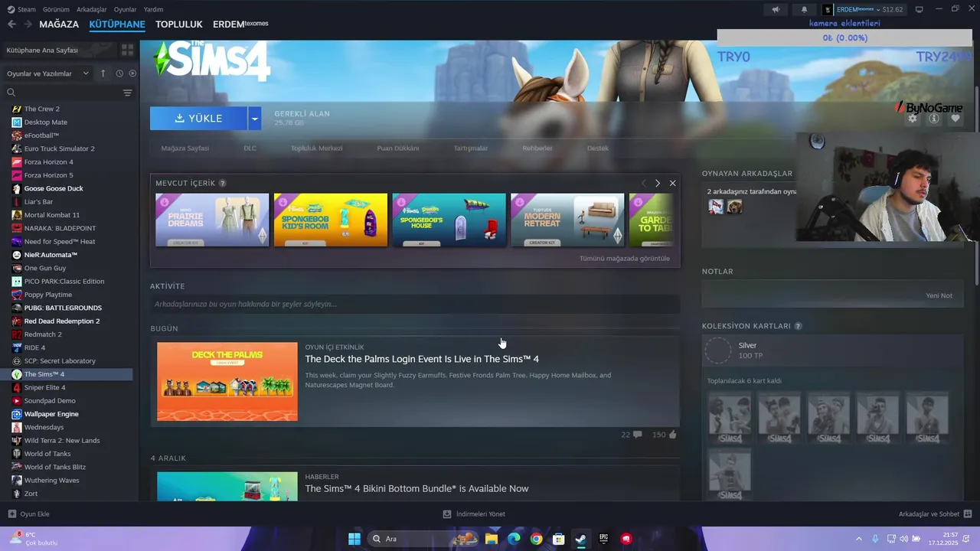980x551 pixels.
Task: Like the Deck the Palms post thumbs-up
Action: point(672,435)
